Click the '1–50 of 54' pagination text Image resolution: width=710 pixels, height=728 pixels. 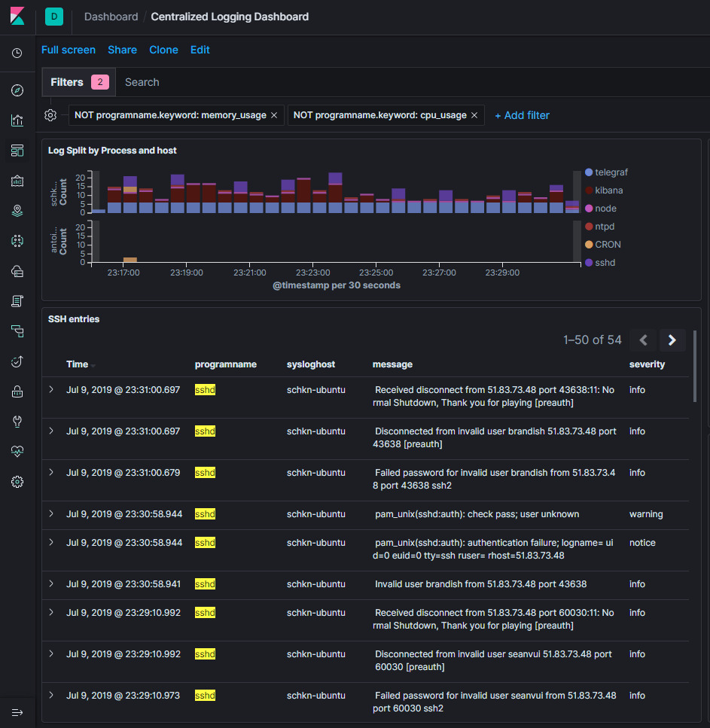tap(592, 340)
